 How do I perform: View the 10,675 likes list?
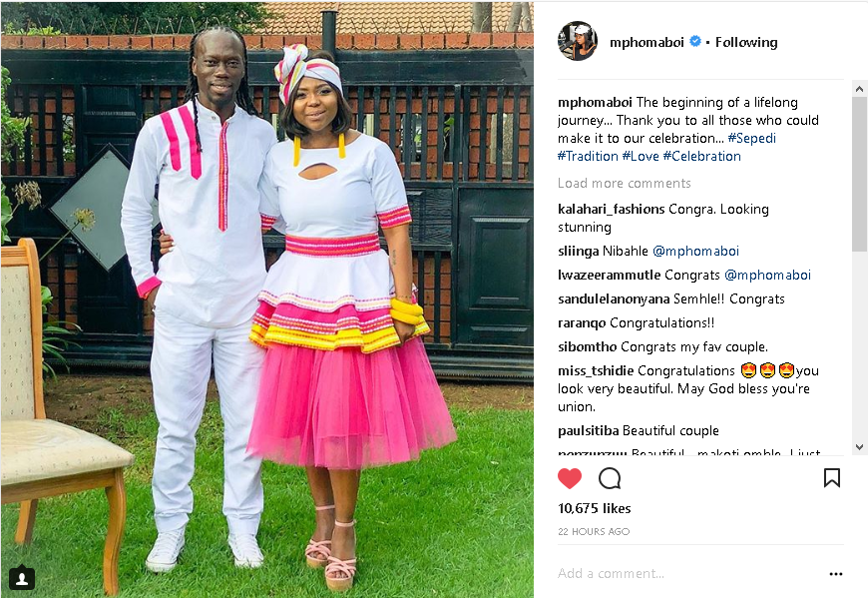click(594, 508)
